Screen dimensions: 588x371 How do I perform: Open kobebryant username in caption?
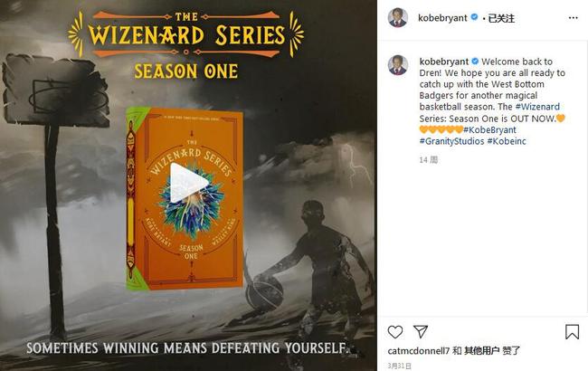[x=444, y=62]
